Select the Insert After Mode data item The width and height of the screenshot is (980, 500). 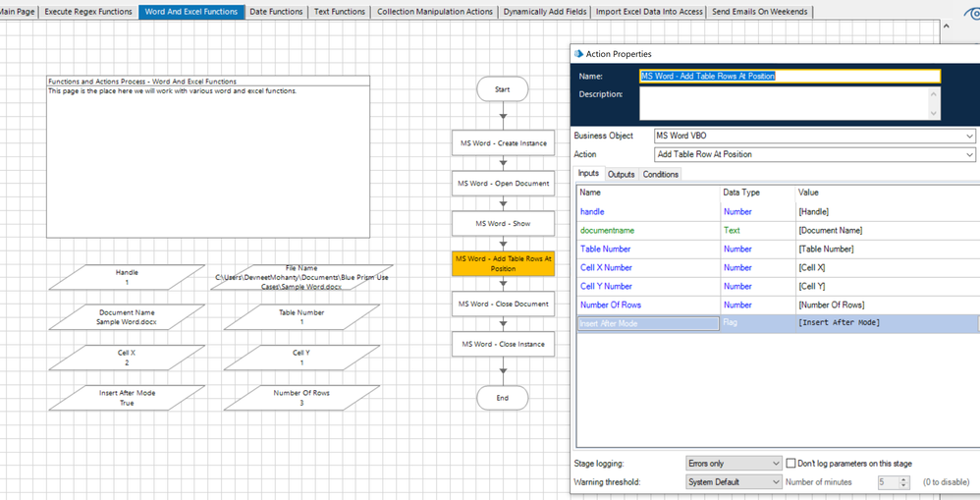[127, 398]
